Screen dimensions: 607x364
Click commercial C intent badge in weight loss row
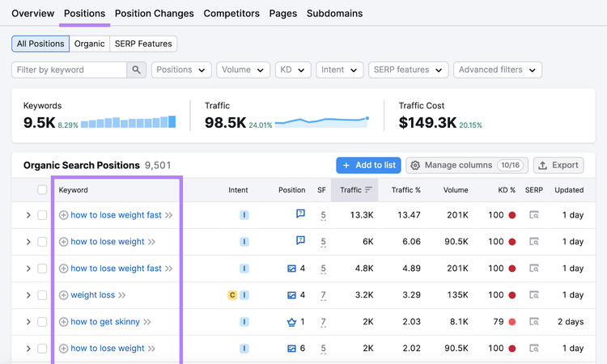point(232,295)
